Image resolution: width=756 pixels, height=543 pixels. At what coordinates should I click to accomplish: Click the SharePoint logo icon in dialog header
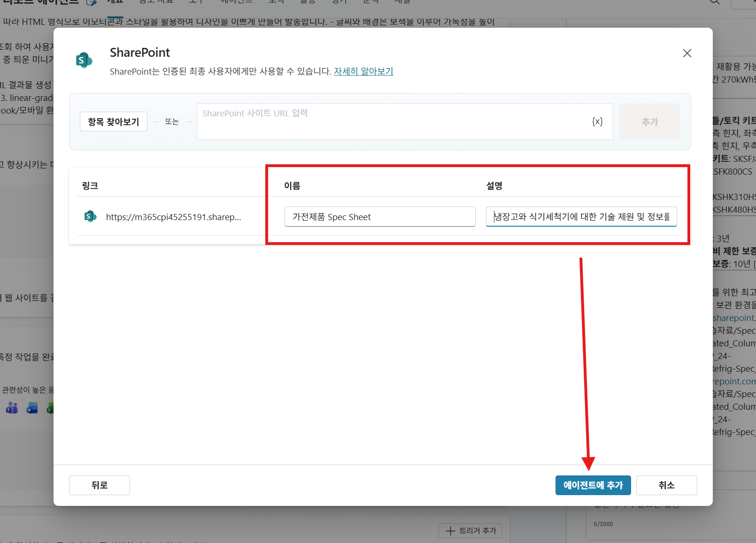[x=84, y=60]
